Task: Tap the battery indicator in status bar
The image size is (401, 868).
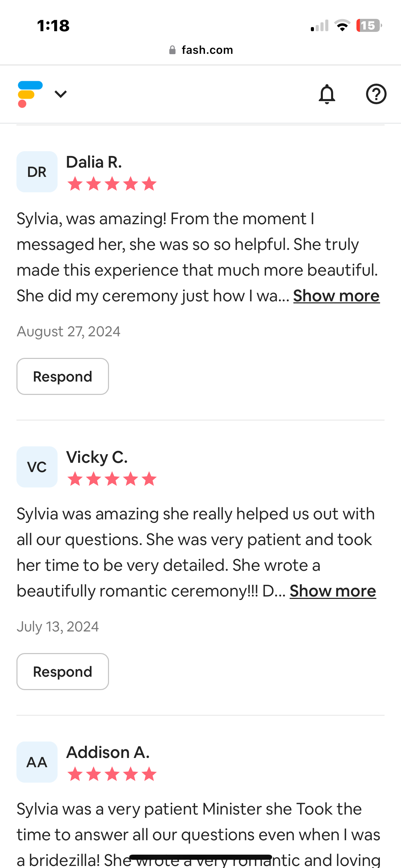Action: (x=369, y=25)
